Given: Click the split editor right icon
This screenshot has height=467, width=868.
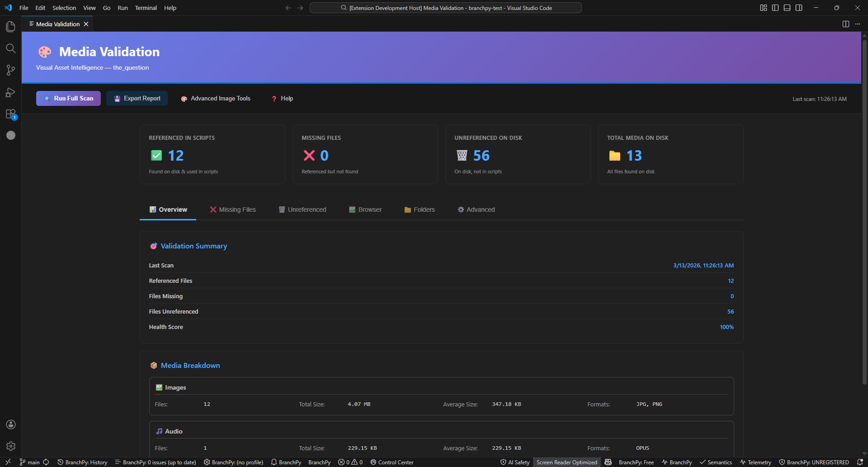Looking at the screenshot, I should (845, 24).
